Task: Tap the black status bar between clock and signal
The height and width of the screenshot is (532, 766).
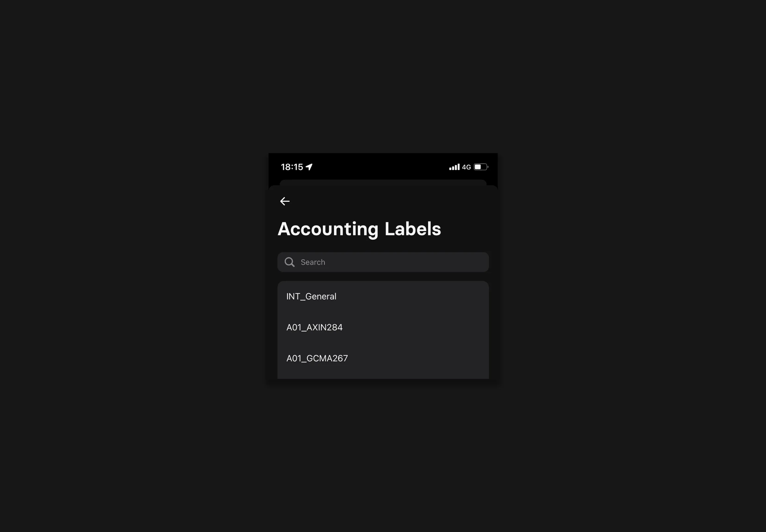Action: coord(380,167)
